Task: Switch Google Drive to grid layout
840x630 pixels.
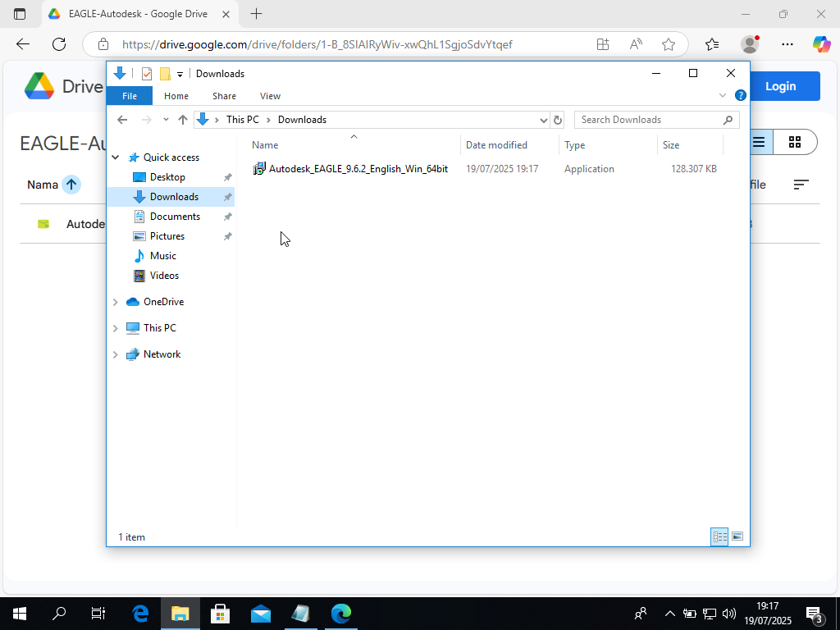Action: pyautogui.click(x=794, y=142)
